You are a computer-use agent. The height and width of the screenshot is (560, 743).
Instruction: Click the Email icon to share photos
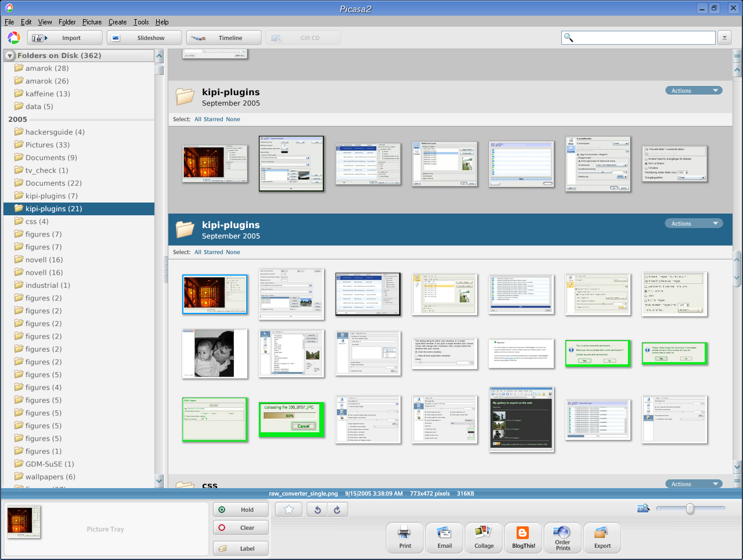(444, 538)
